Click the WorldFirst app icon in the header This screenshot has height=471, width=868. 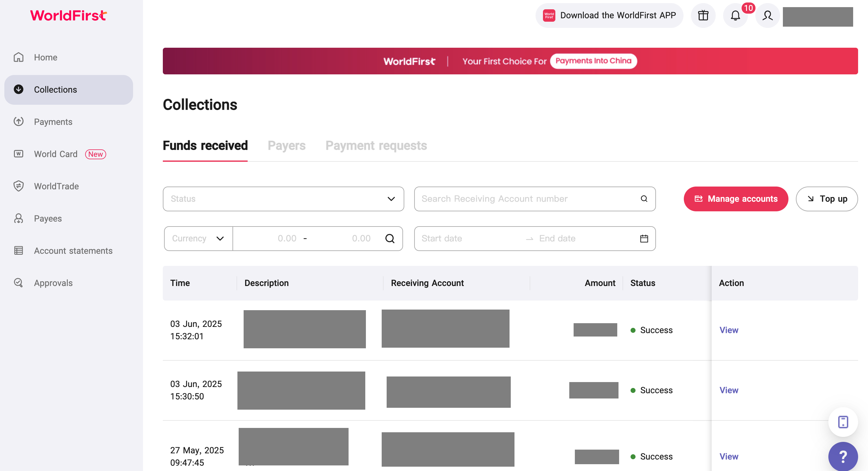(549, 15)
